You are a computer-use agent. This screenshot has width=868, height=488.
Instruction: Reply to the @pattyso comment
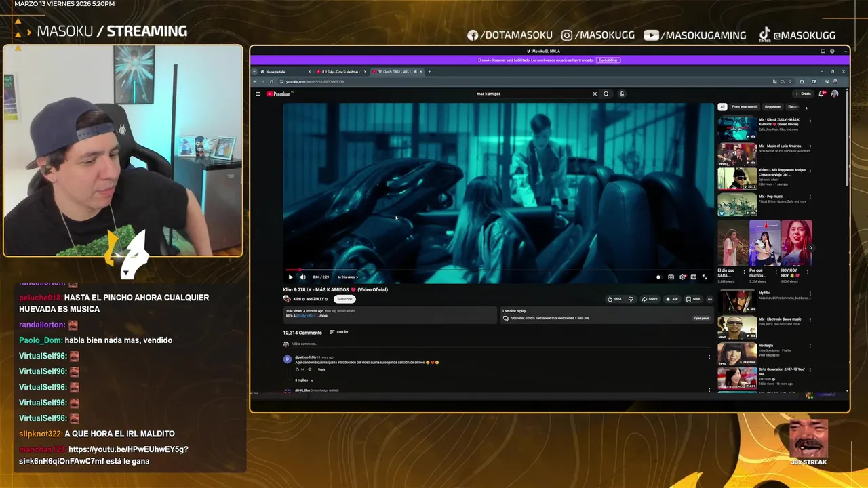[x=321, y=369]
